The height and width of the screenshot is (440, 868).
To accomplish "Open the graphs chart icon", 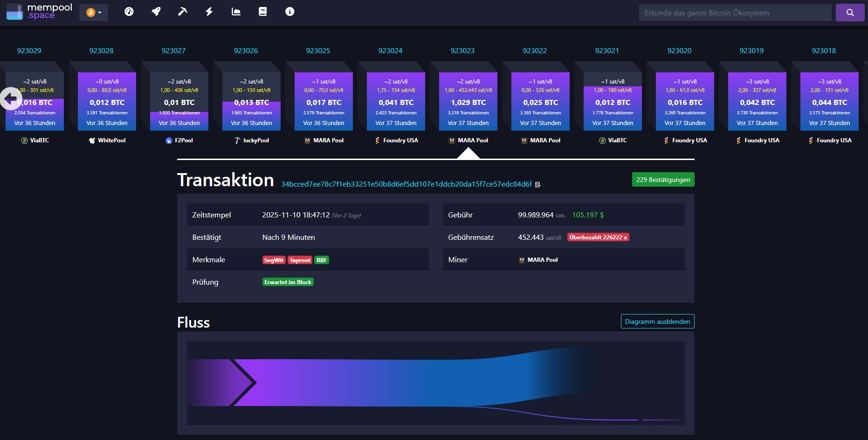I will [x=236, y=12].
